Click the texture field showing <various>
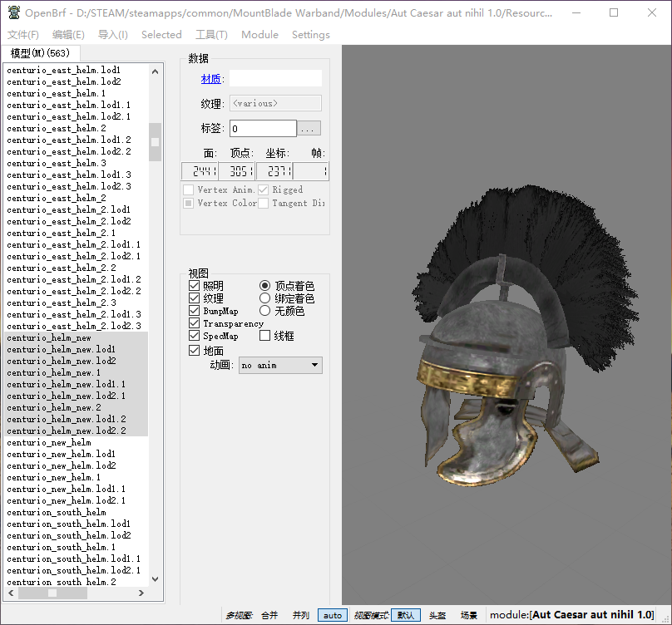This screenshot has height=625, width=672. (x=275, y=103)
